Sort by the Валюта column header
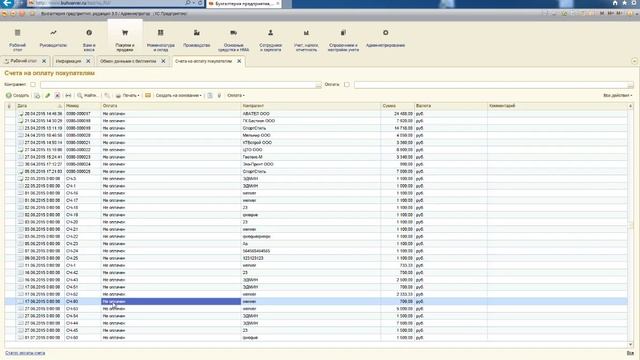This screenshot has height=360, width=640. [451, 106]
